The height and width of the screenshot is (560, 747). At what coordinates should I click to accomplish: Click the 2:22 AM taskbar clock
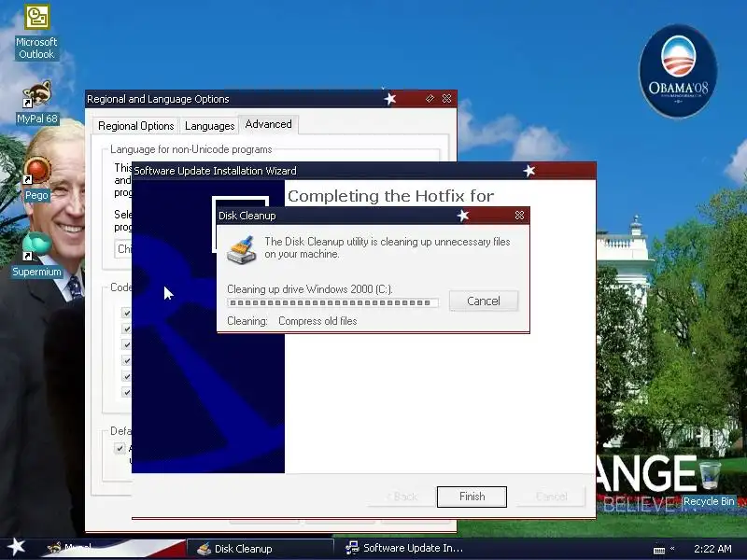pyautogui.click(x=712, y=549)
